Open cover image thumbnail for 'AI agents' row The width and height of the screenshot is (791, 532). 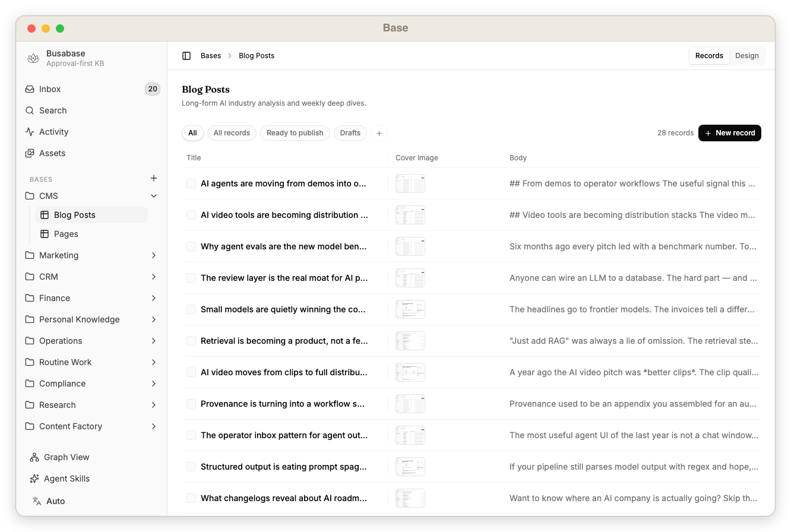pos(410,183)
